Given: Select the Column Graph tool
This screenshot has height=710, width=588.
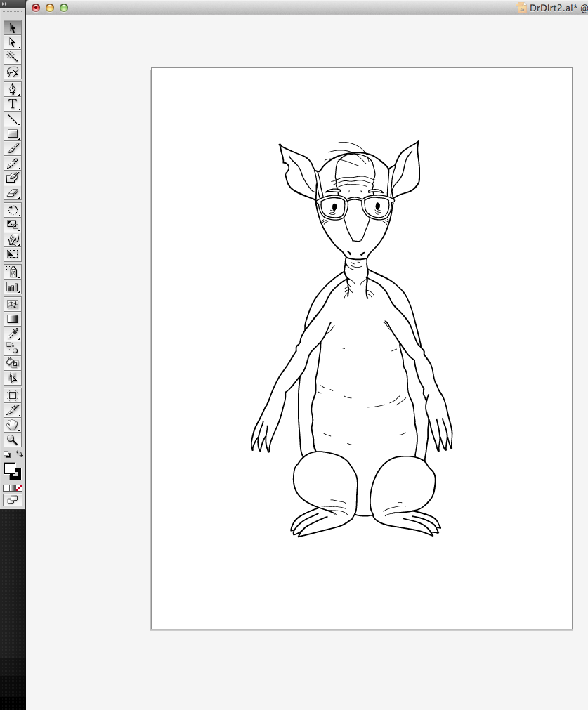Looking at the screenshot, I should tap(12, 287).
